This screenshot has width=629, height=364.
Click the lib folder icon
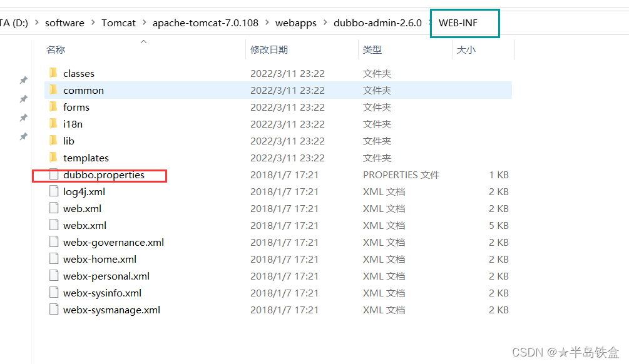pyautogui.click(x=53, y=140)
